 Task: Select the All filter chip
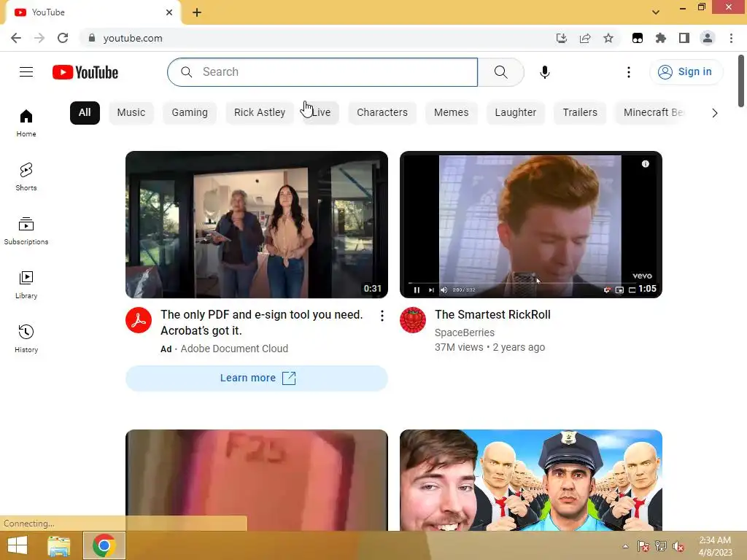click(x=85, y=113)
